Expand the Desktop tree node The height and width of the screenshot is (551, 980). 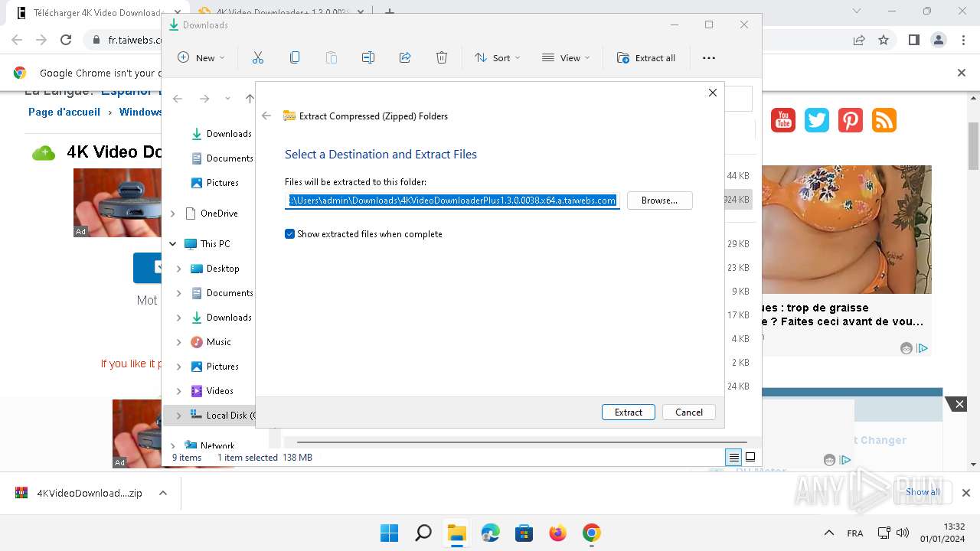click(179, 269)
